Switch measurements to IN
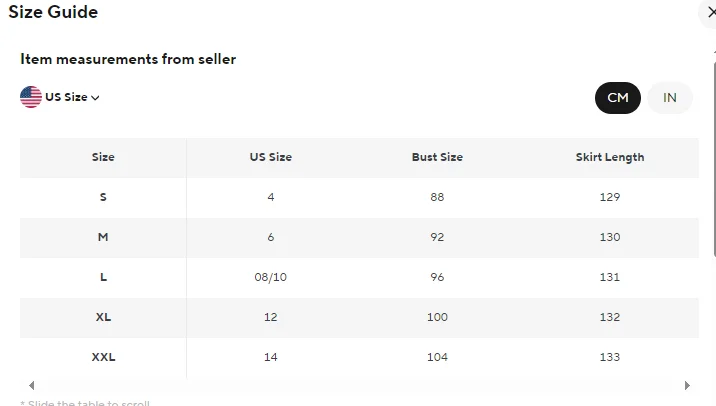 point(670,98)
